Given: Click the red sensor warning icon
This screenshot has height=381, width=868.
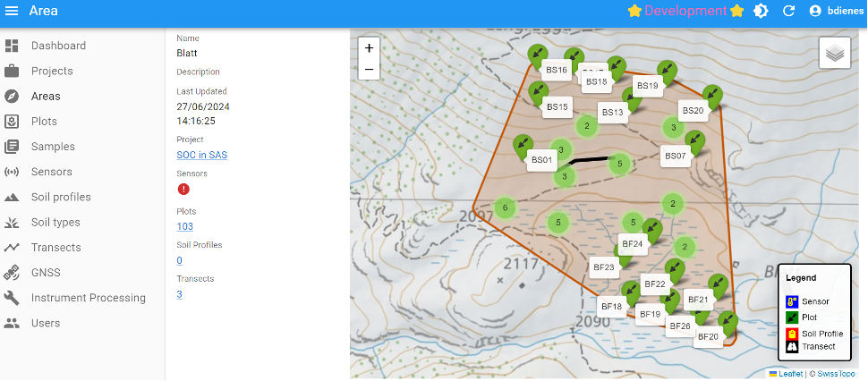Looking at the screenshot, I should coord(183,189).
